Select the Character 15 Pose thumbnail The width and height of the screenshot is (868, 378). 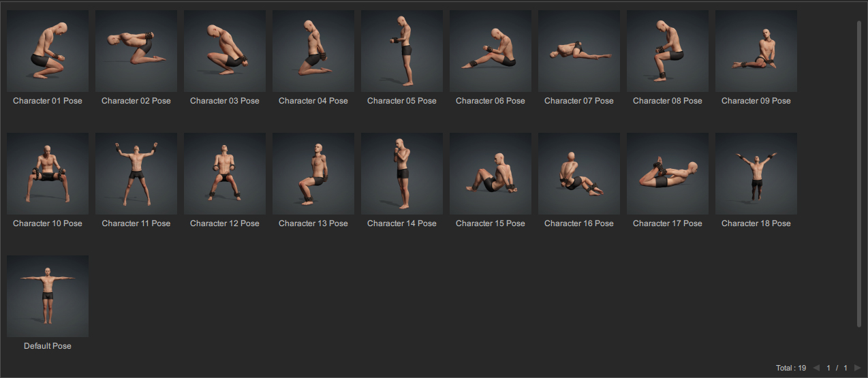[x=491, y=174]
